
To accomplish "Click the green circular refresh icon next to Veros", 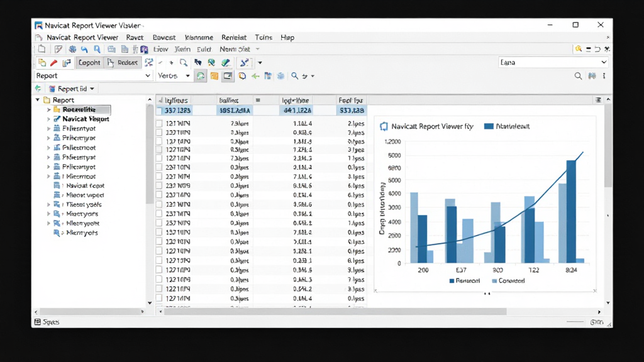I will (201, 76).
